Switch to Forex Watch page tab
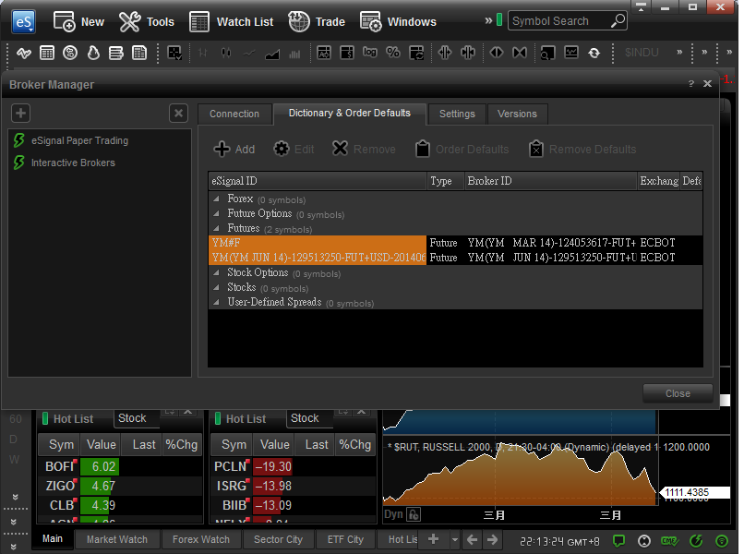This screenshot has height=554, width=756. pos(201,539)
